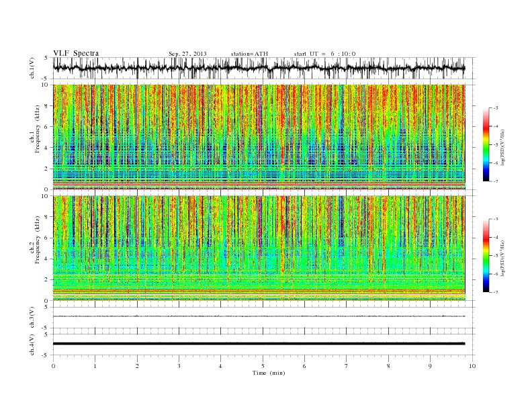Click the time axis tick label "9"

[430, 366]
